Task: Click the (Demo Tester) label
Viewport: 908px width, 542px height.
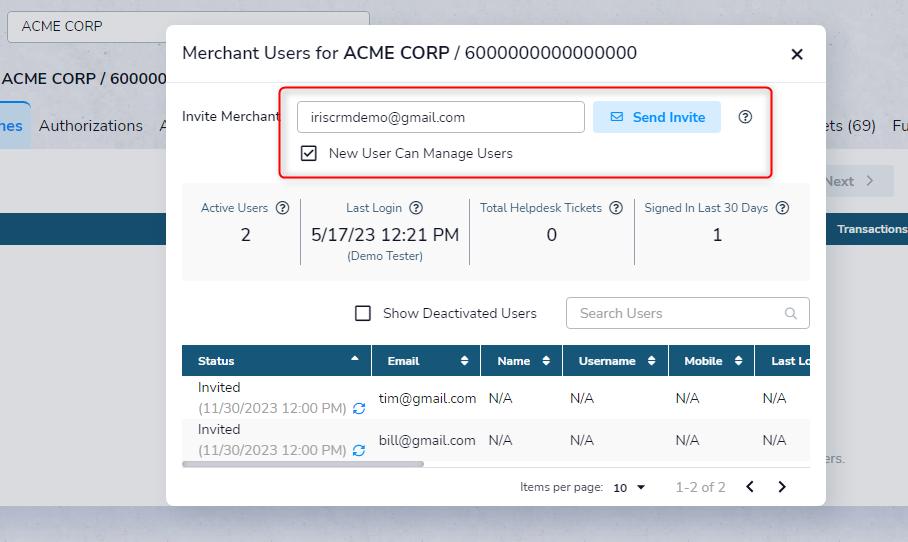Action: pos(385,256)
